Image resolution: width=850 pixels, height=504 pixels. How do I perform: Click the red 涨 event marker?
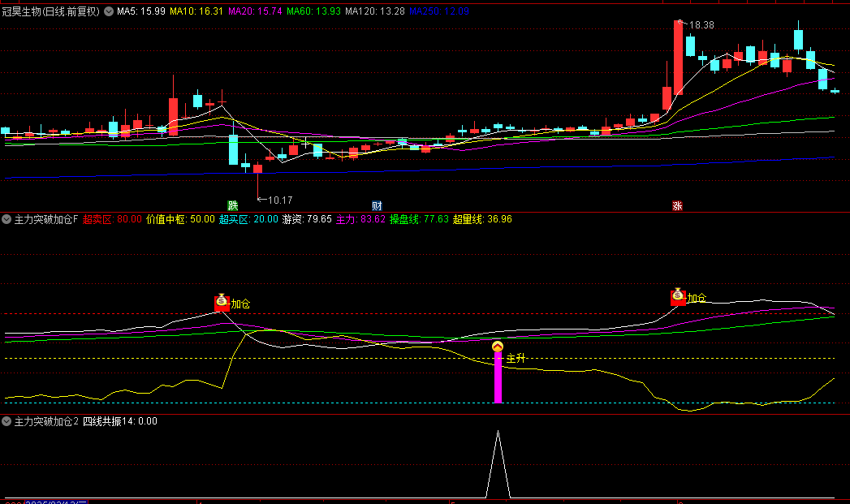point(677,205)
